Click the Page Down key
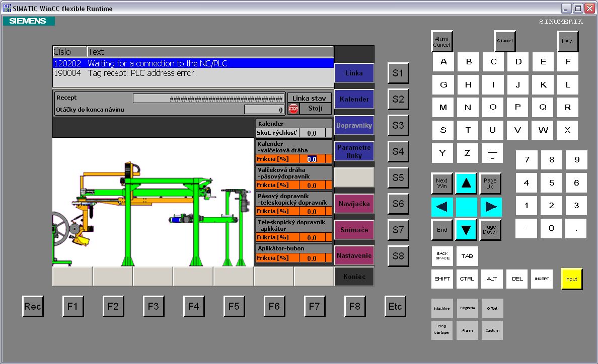Screen dimensions: 598x364 tap(490, 230)
